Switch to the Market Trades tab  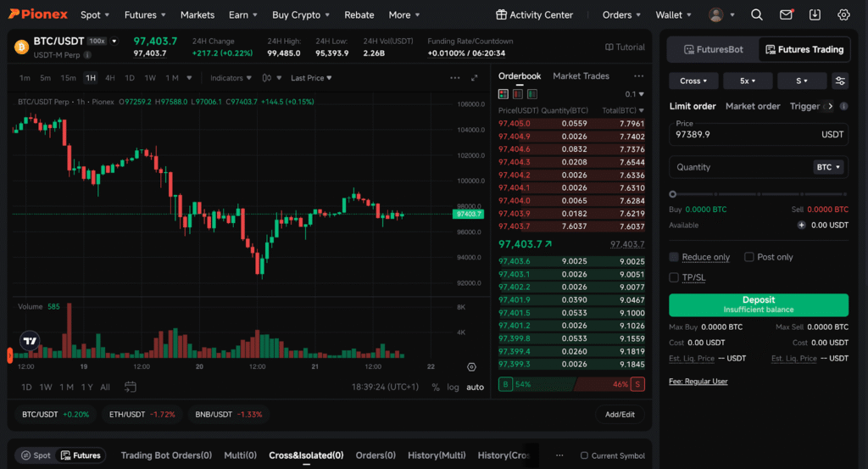(581, 75)
